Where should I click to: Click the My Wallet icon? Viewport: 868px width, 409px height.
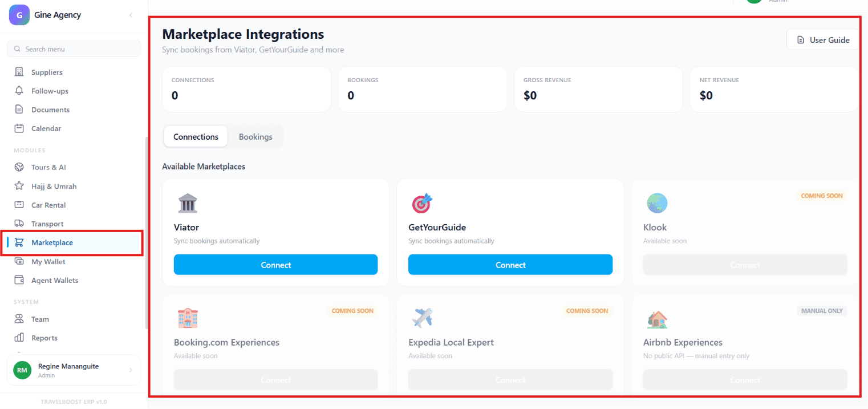(x=19, y=261)
